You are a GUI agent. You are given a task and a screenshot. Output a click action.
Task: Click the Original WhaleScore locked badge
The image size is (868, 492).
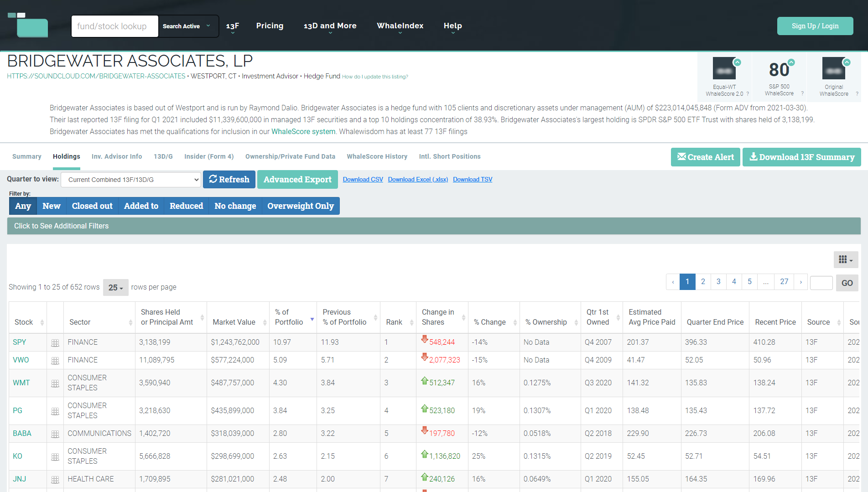click(x=834, y=68)
